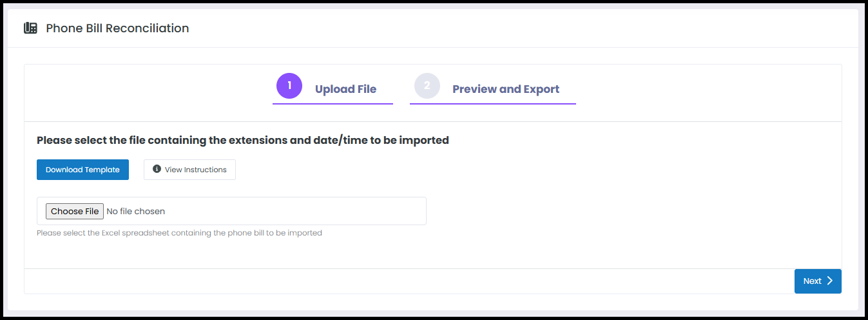Click the Choose File button
This screenshot has height=320, width=868.
75,211
